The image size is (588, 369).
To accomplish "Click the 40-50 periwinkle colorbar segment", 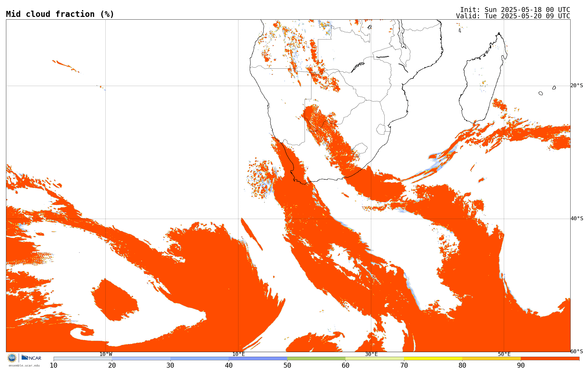I will (x=258, y=359).
